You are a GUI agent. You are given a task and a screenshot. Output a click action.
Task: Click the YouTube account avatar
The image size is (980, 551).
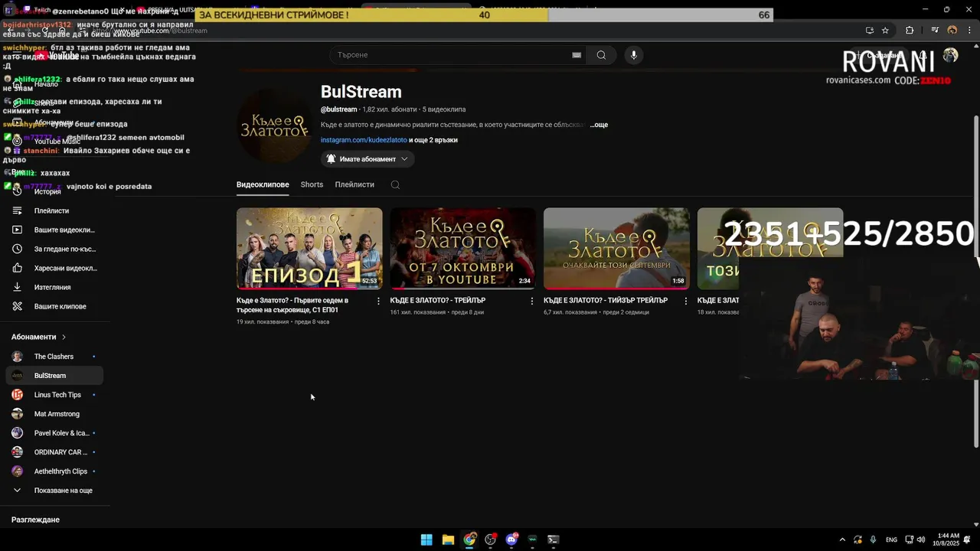coord(950,55)
